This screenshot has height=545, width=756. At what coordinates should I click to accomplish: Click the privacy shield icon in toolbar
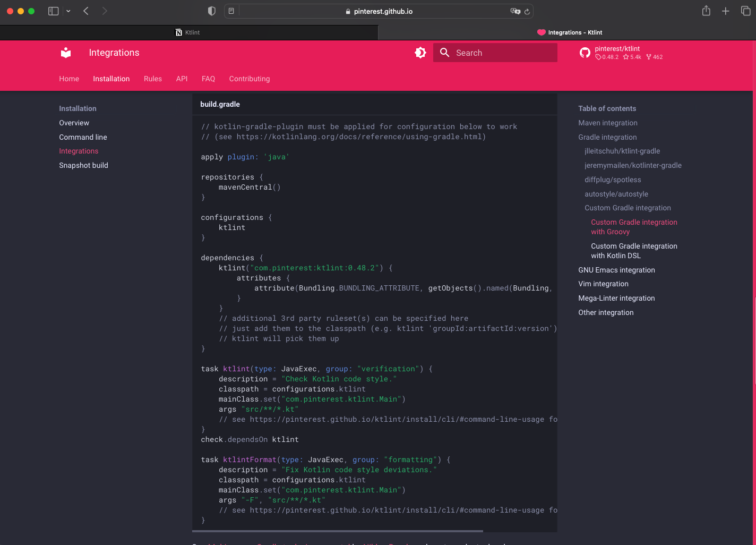[x=212, y=11]
